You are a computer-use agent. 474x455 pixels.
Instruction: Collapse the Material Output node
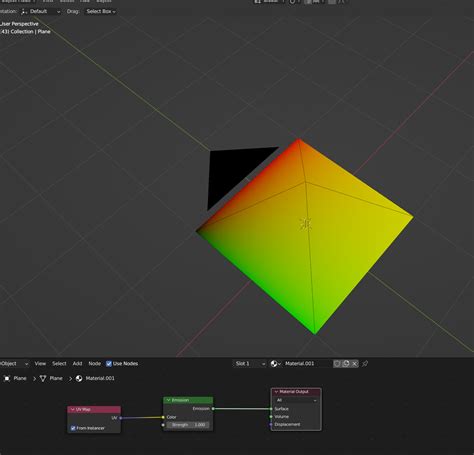(276, 392)
